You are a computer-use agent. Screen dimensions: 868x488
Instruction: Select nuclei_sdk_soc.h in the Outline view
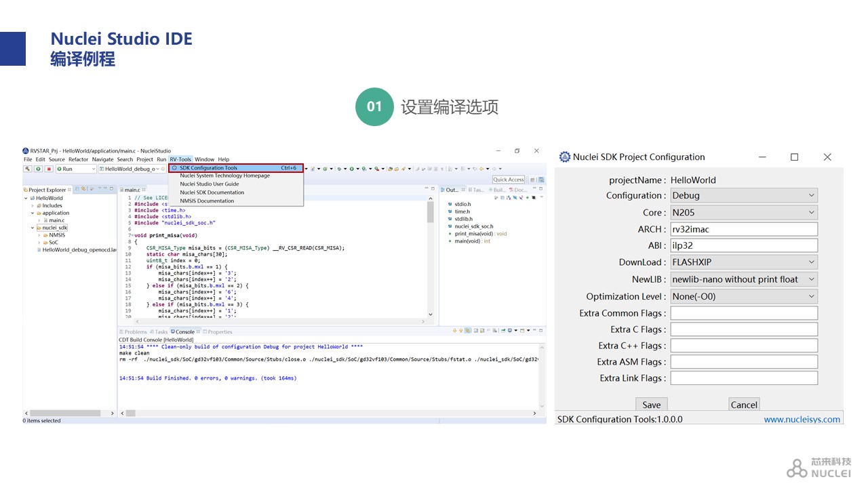[x=474, y=226]
